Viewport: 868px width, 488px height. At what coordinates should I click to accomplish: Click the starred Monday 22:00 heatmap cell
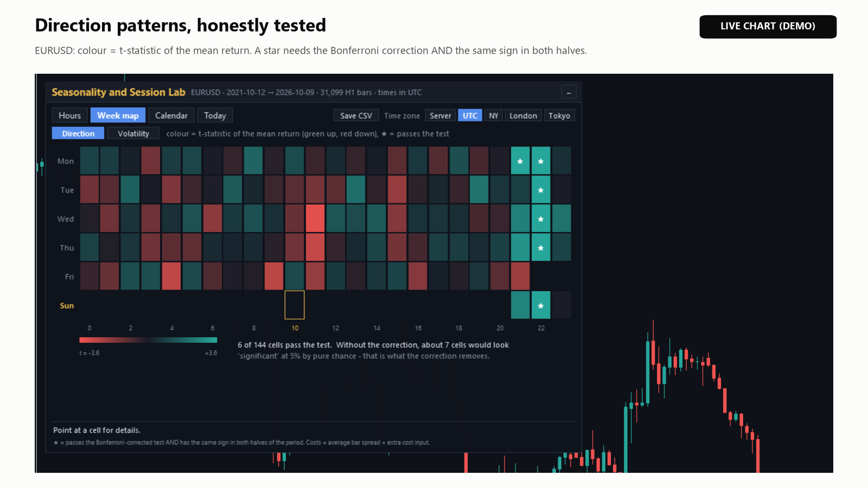(541, 161)
